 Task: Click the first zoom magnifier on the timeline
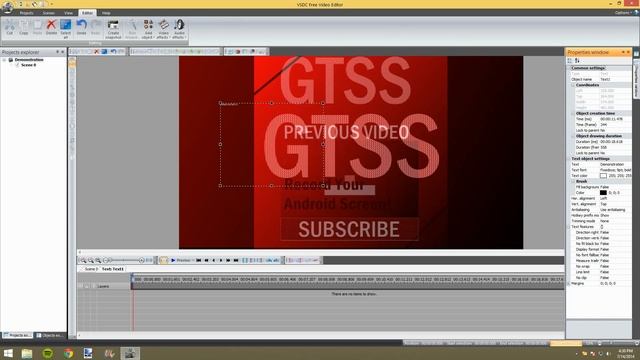click(x=83, y=260)
